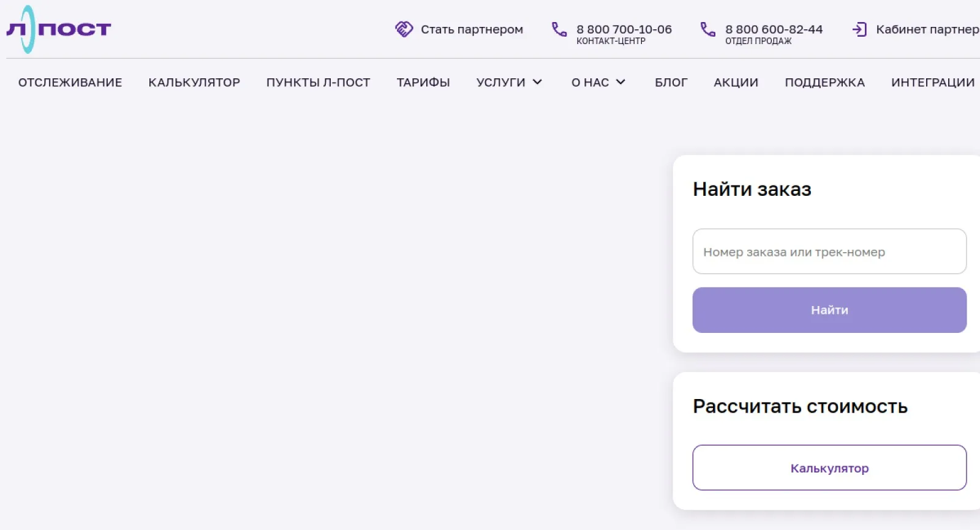Call contact center number 8 800 700-10-06
980x530 pixels.
click(624, 29)
